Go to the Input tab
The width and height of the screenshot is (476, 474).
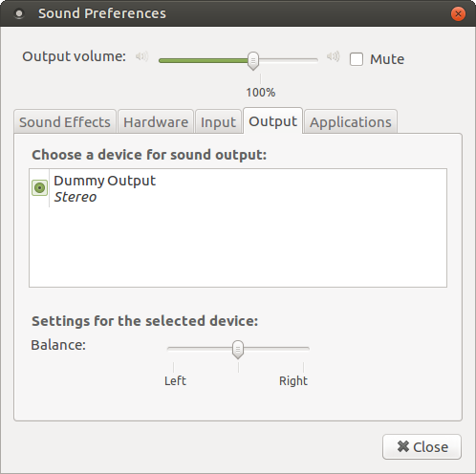coord(218,122)
